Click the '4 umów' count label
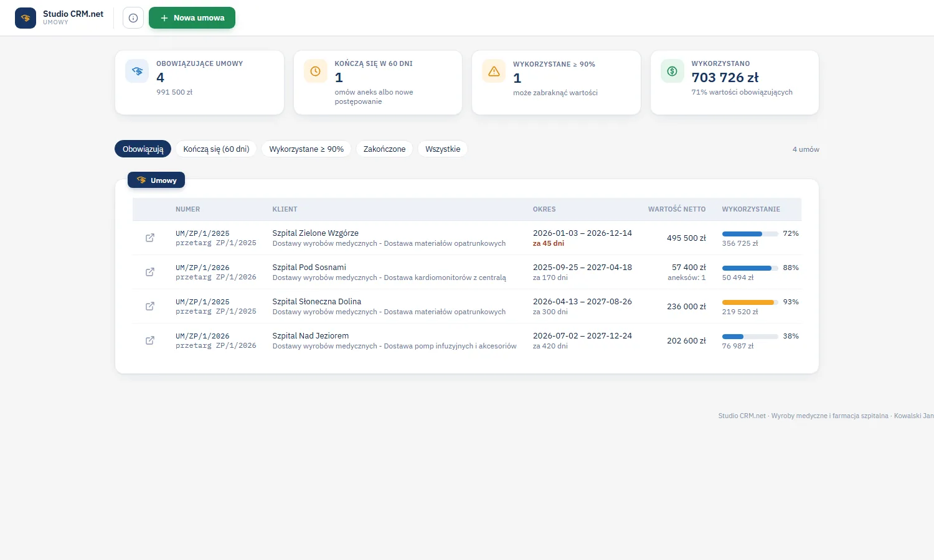934x560 pixels. [806, 149]
